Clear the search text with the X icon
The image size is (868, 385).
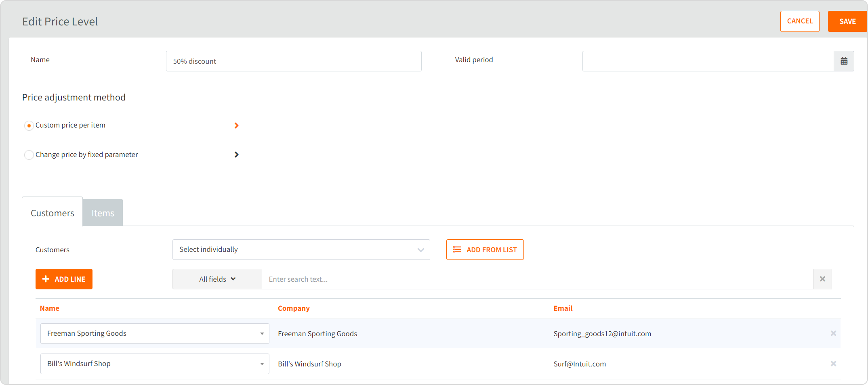point(822,279)
